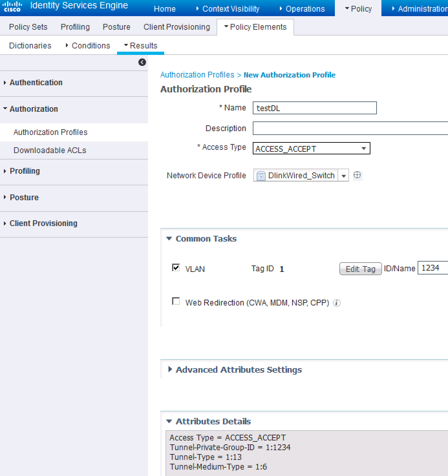Go to Authorization Profiles breadcrumb link
Screen dimensions: 448x476
coord(197,75)
